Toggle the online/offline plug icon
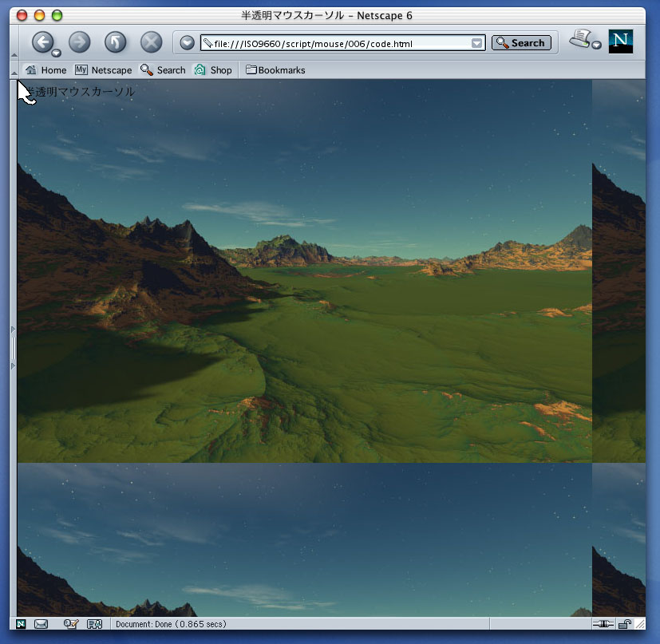 pyautogui.click(x=603, y=624)
